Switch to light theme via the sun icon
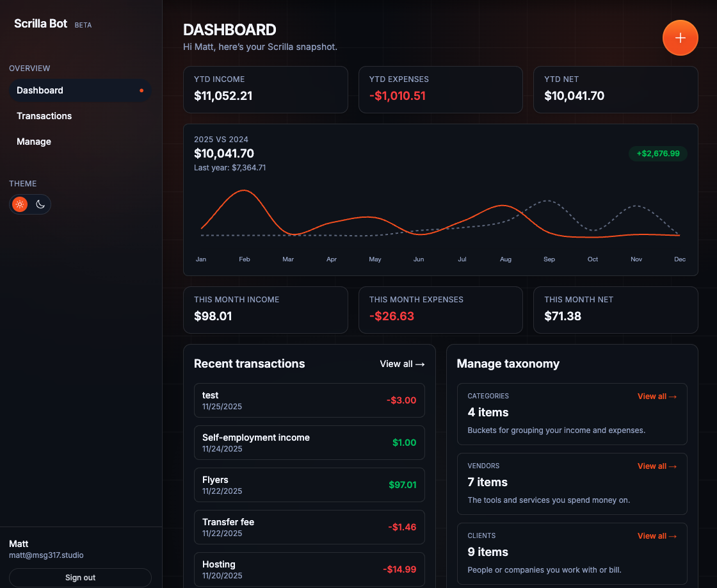The height and width of the screenshot is (588, 717). click(x=19, y=204)
